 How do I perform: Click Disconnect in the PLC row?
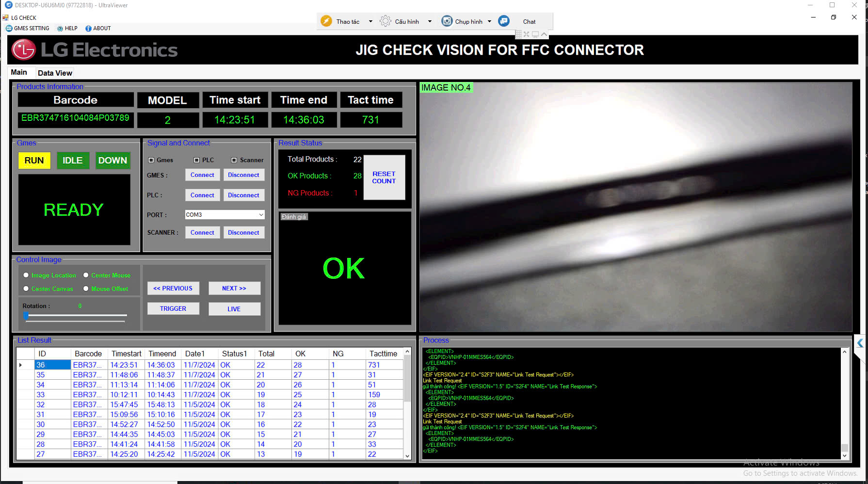[x=243, y=195]
